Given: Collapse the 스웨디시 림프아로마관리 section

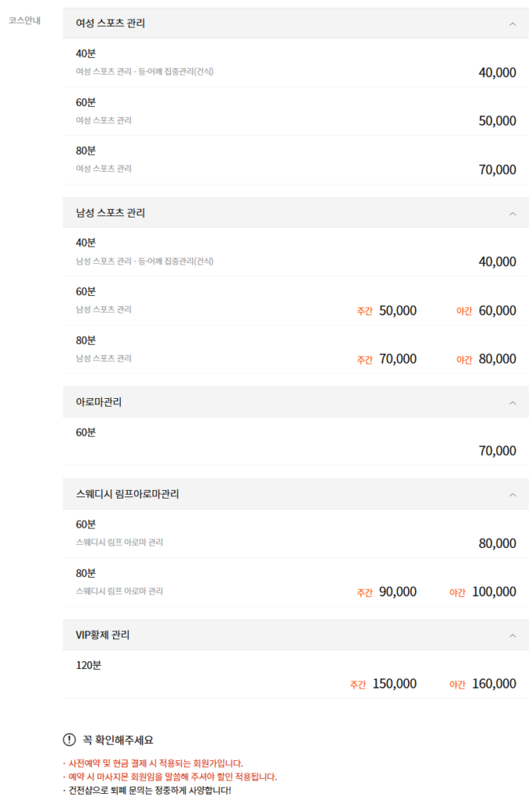Looking at the screenshot, I should click(514, 495).
